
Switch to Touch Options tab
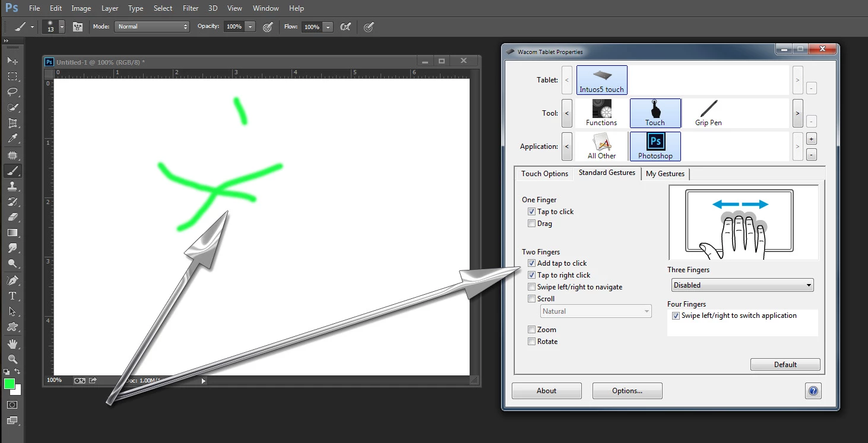[544, 174]
